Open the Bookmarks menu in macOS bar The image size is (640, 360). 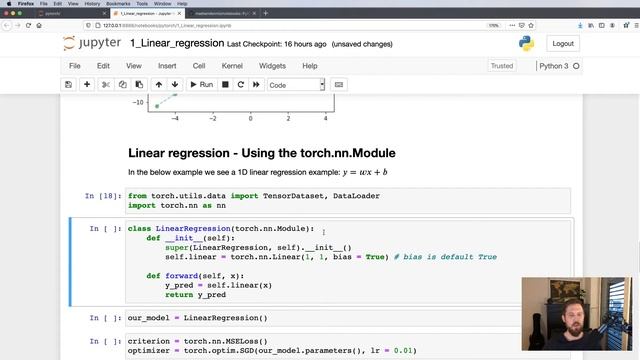(x=118, y=4)
